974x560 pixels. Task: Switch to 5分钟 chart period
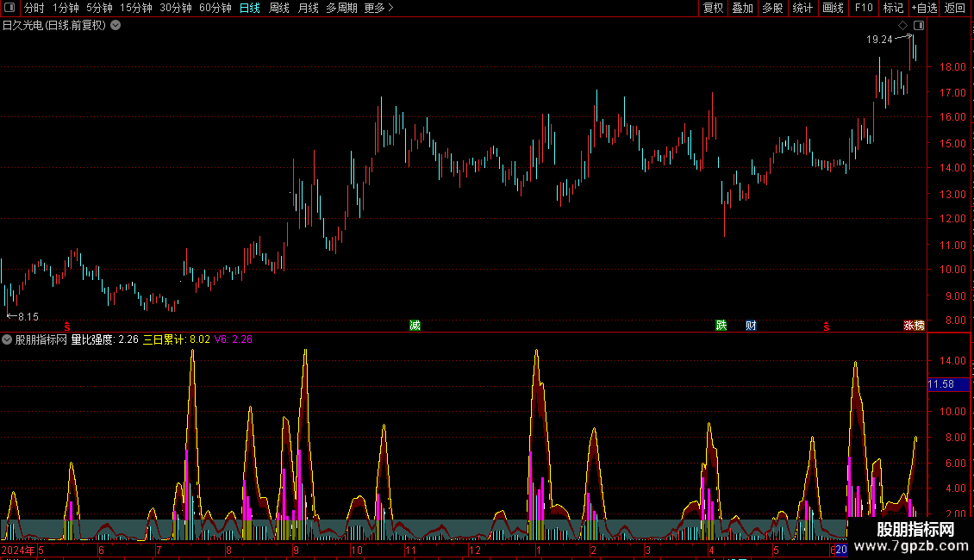[99, 8]
